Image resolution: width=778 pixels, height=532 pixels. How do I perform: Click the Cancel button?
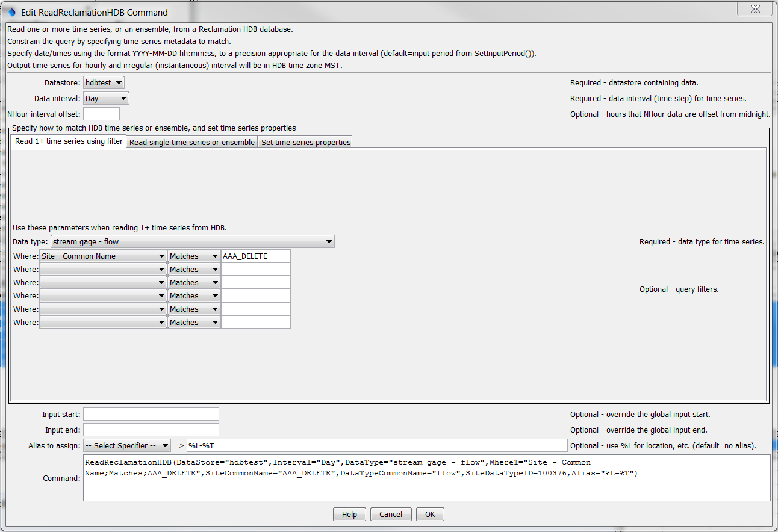(x=390, y=514)
